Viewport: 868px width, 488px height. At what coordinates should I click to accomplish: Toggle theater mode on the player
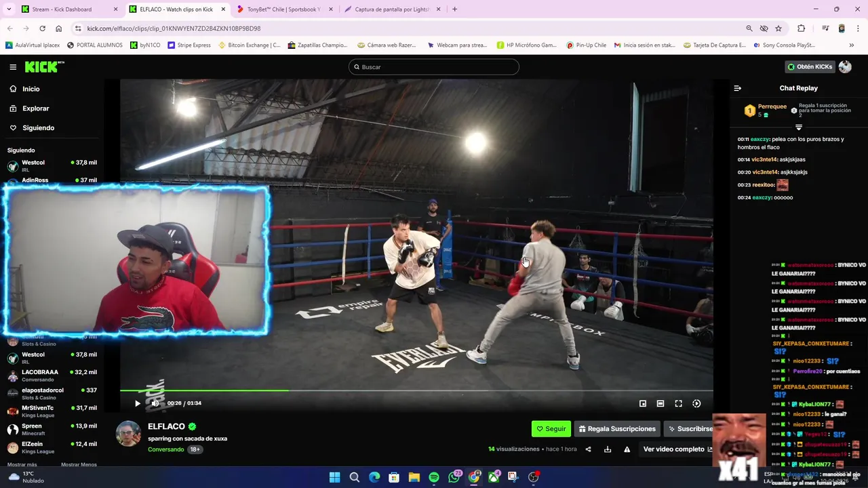click(660, 403)
